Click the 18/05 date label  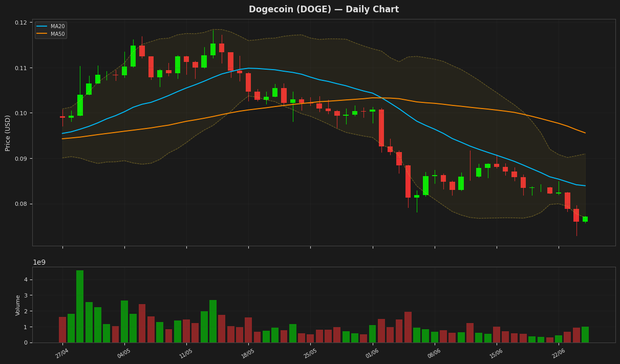[x=248, y=353]
